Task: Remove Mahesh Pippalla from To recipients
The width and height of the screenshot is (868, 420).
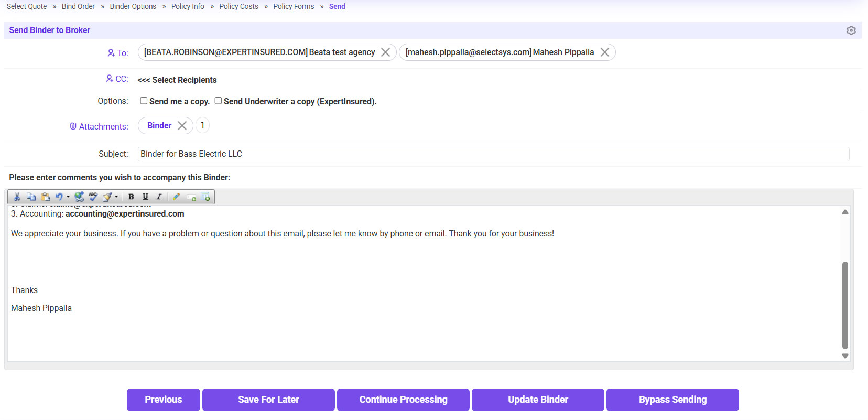Action: [x=604, y=52]
